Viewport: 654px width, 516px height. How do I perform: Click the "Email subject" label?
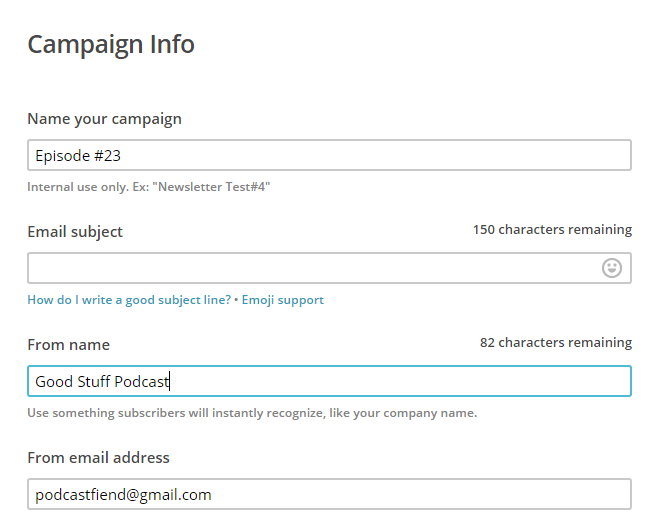(x=75, y=232)
